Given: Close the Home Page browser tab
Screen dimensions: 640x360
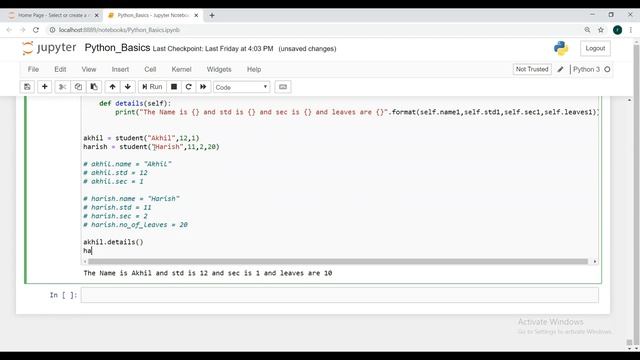Looking at the screenshot, I should [x=97, y=16].
